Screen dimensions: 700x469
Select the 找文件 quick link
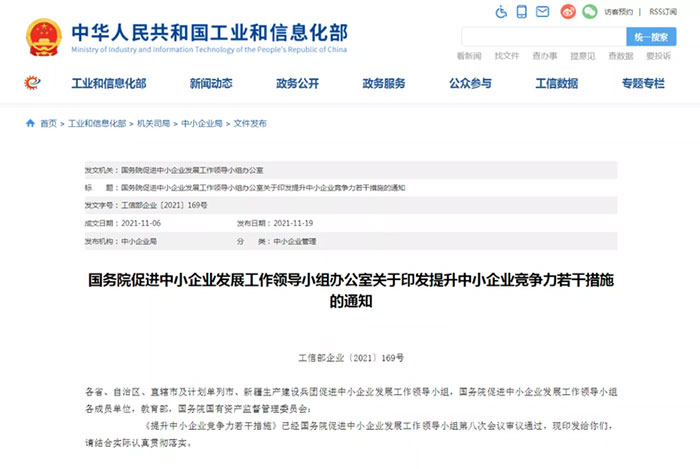(507, 56)
